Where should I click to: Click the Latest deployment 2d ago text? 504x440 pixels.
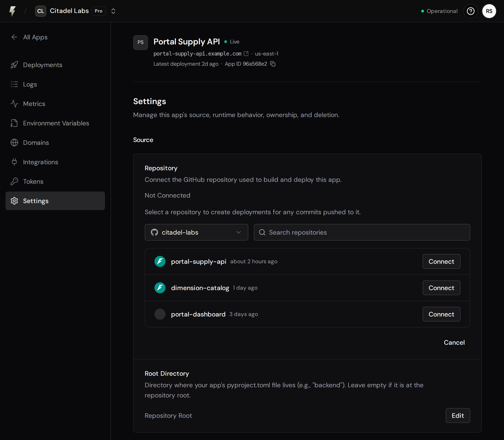pyautogui.click(x=186, y=64)
